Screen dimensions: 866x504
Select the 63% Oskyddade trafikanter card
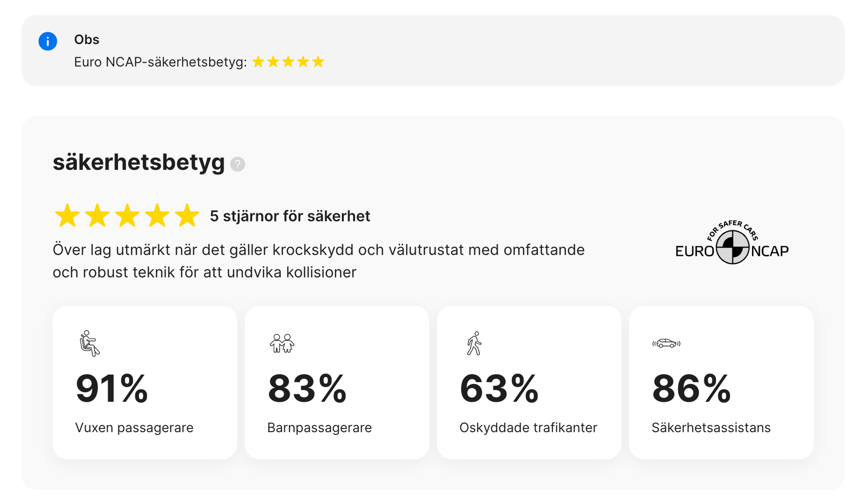pyautogui.click(x=529, y=383)
